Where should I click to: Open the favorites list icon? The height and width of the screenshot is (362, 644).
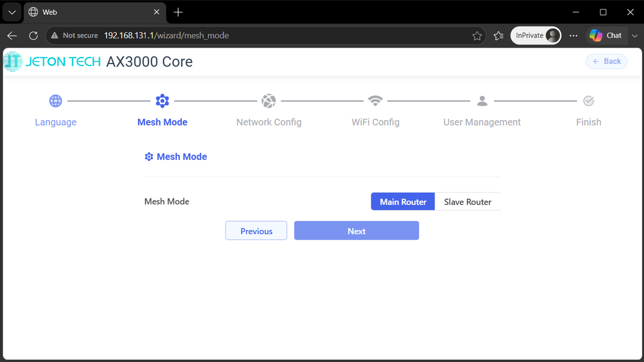pyautogui.click(x=498, y=36)
